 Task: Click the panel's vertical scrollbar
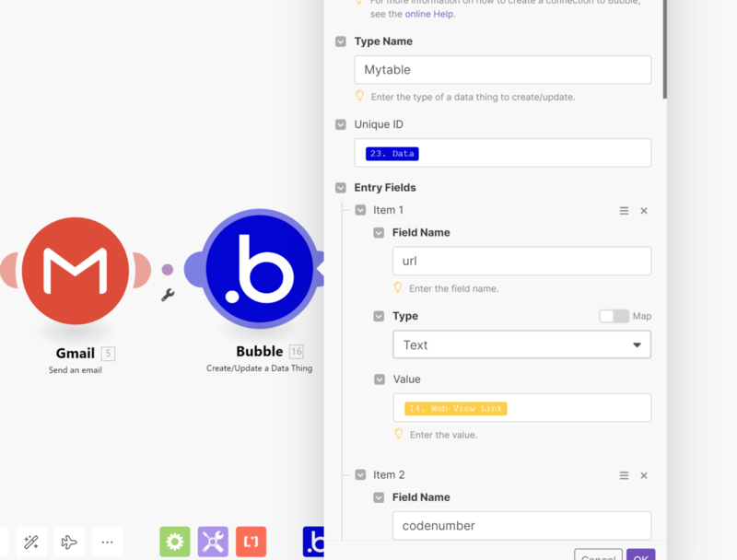click(x=664, y=50)
